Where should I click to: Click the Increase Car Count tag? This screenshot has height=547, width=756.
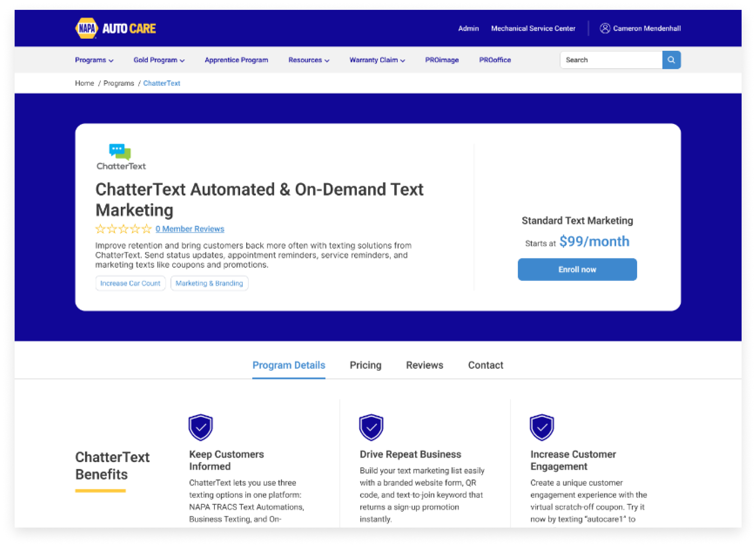[130, 283]
